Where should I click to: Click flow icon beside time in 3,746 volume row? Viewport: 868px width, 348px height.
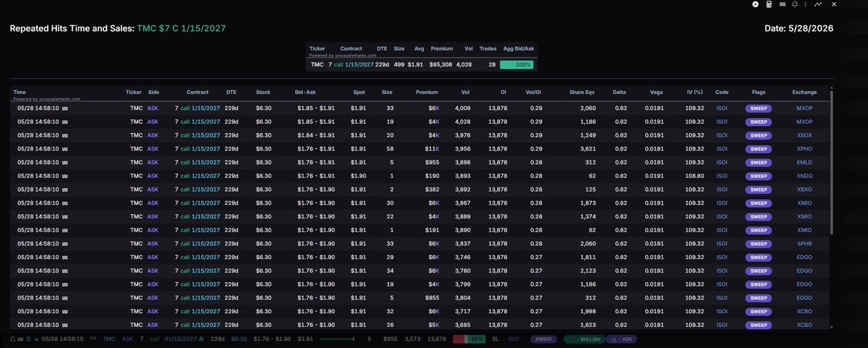(x=65, y=256)
